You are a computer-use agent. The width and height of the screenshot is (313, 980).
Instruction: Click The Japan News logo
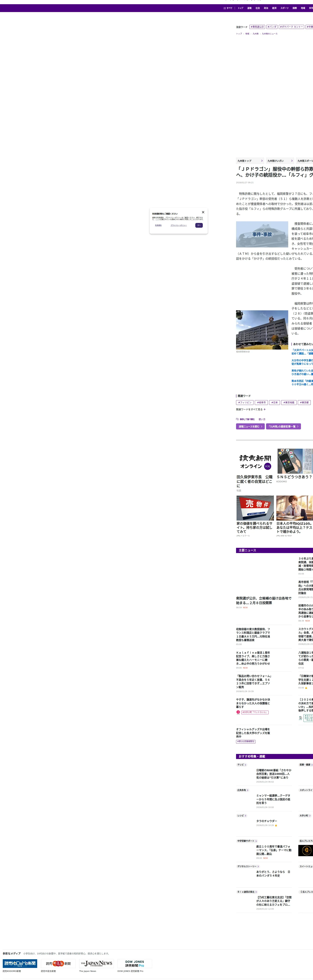click(96, 963)
